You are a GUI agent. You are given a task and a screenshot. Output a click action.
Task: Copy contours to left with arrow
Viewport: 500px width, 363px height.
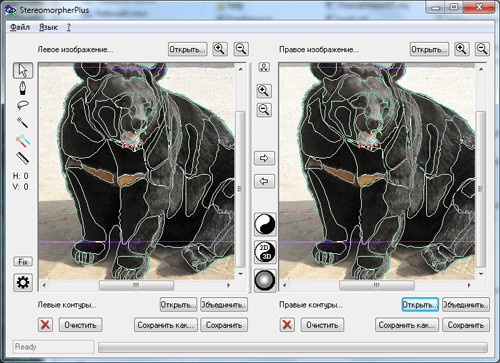click(264, 181)
